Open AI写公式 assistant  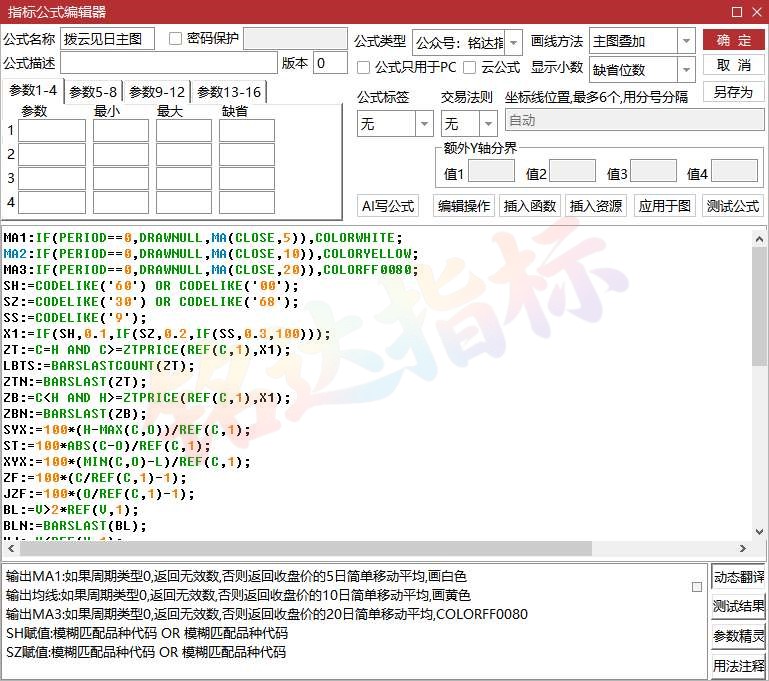point(388,206)
